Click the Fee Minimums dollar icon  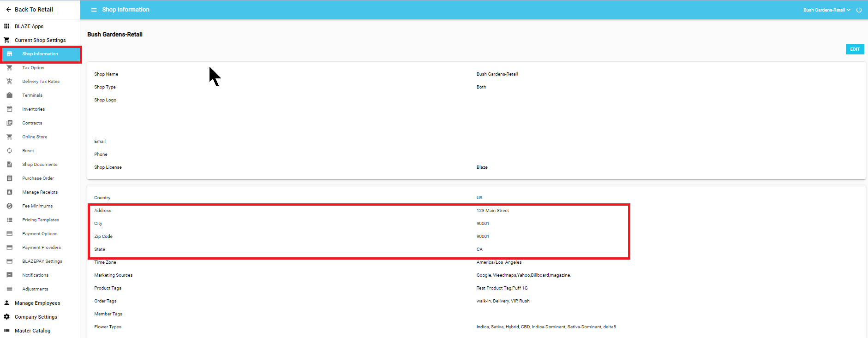[x=9, y=206]
